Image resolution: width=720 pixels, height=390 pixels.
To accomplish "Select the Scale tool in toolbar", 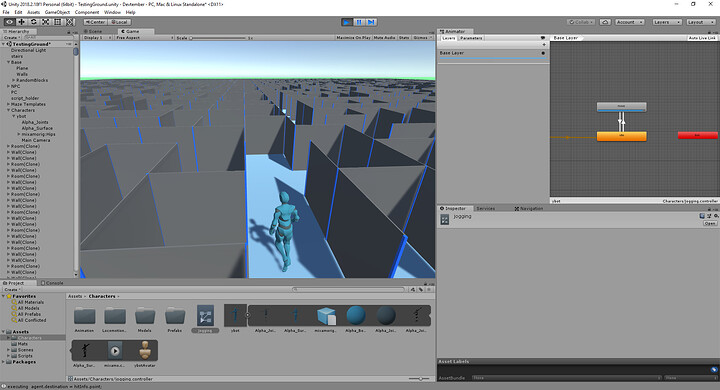I will (45, 22).
